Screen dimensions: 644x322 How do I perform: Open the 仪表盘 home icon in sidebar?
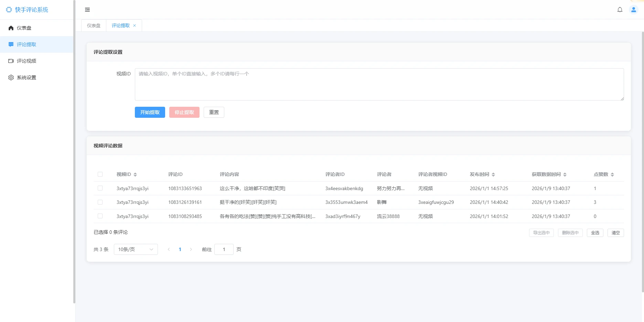click(x=11, y=28)
